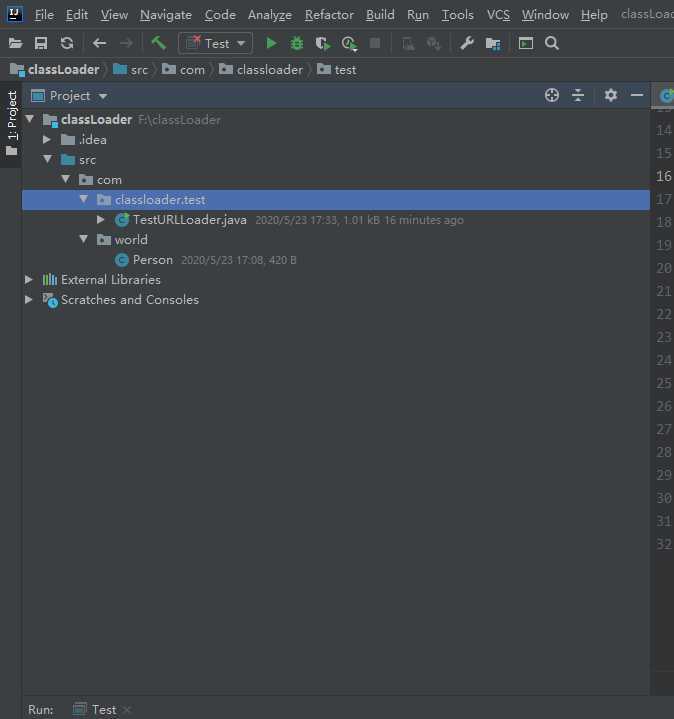Click the Stop square icon

click(375, 43)
